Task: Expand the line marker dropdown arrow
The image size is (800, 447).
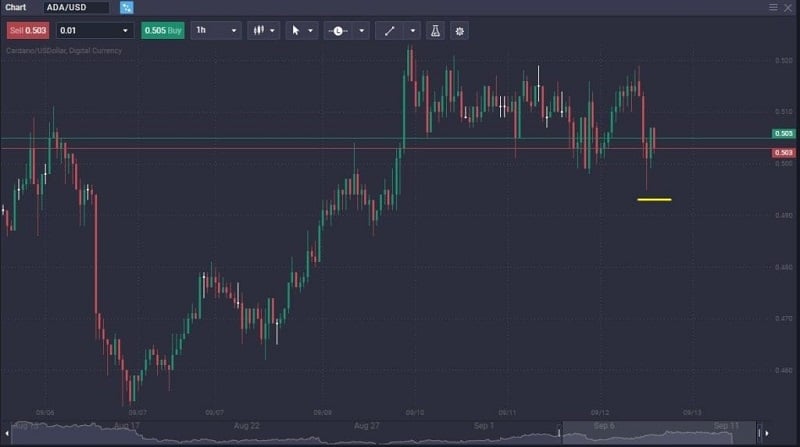Action: pyautogui.click(x=362, y=31)
